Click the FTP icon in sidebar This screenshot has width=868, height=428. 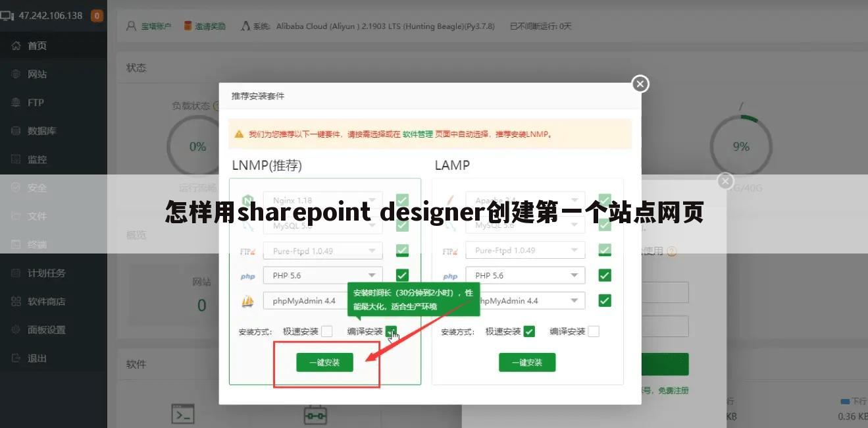pos(16,102)
